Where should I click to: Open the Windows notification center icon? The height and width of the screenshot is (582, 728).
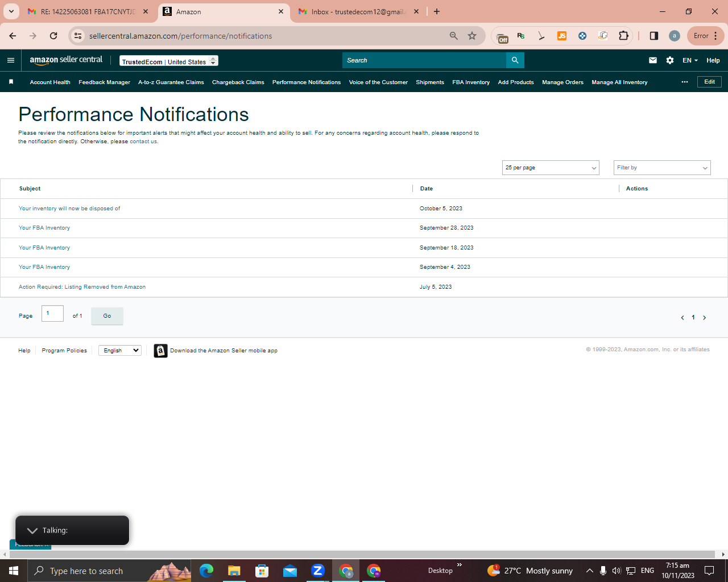click(x=709, y=571)
